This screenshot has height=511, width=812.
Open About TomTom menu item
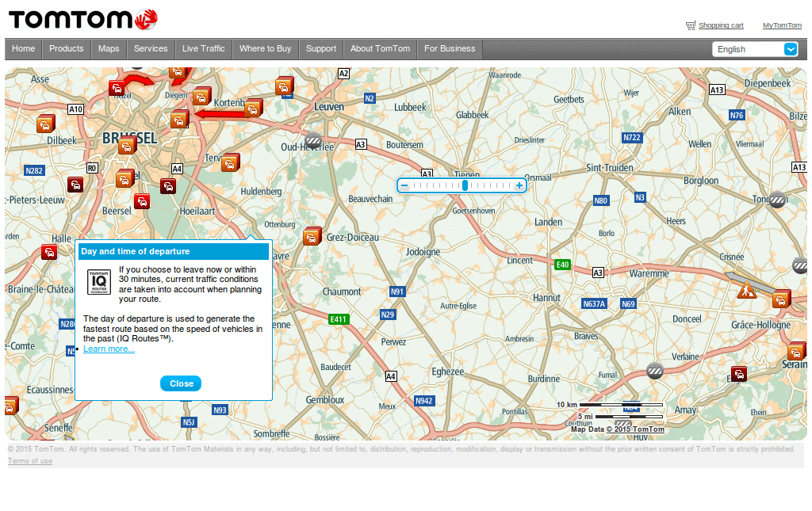click(x=380, y=48)
